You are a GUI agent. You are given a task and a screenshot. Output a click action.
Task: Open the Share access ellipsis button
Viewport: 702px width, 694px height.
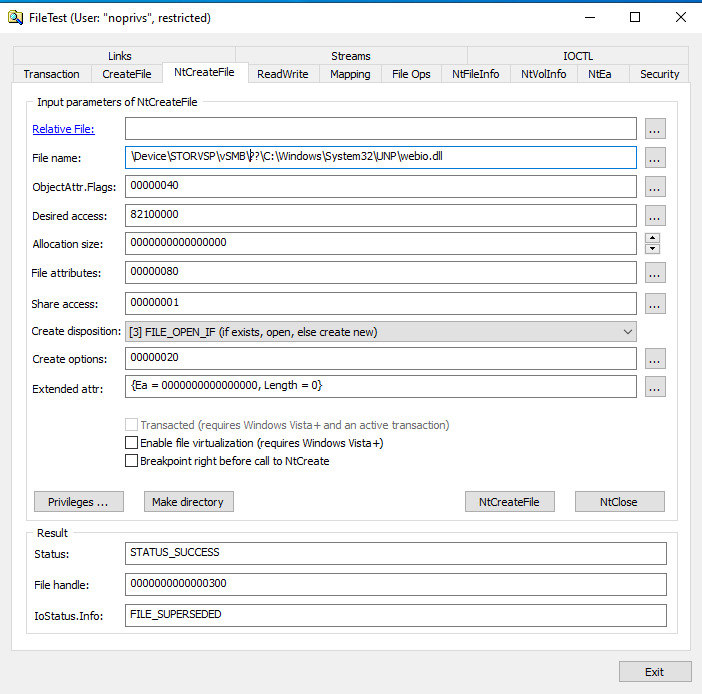655,303
